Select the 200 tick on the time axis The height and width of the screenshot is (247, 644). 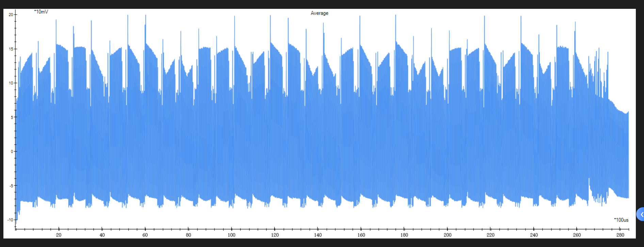pos(448,235)
